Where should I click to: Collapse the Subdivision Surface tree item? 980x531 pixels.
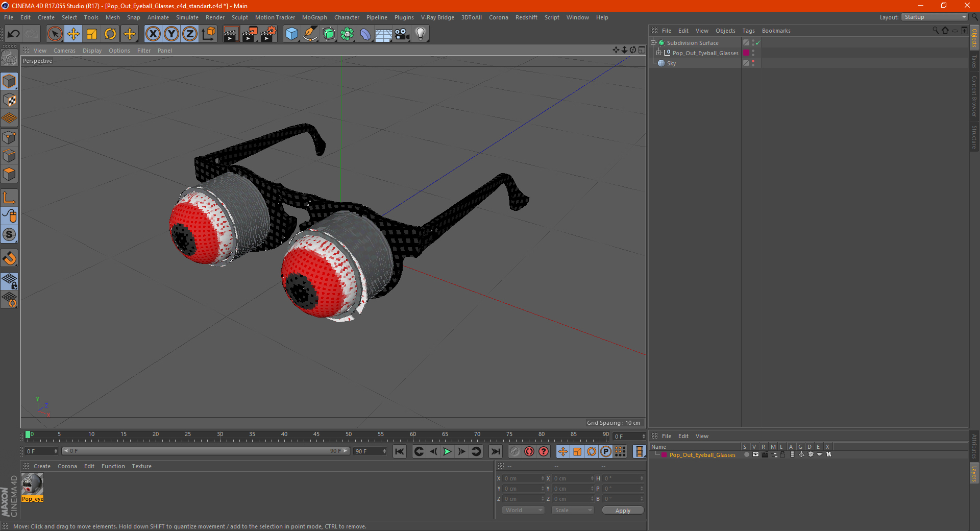coord(653,43)
